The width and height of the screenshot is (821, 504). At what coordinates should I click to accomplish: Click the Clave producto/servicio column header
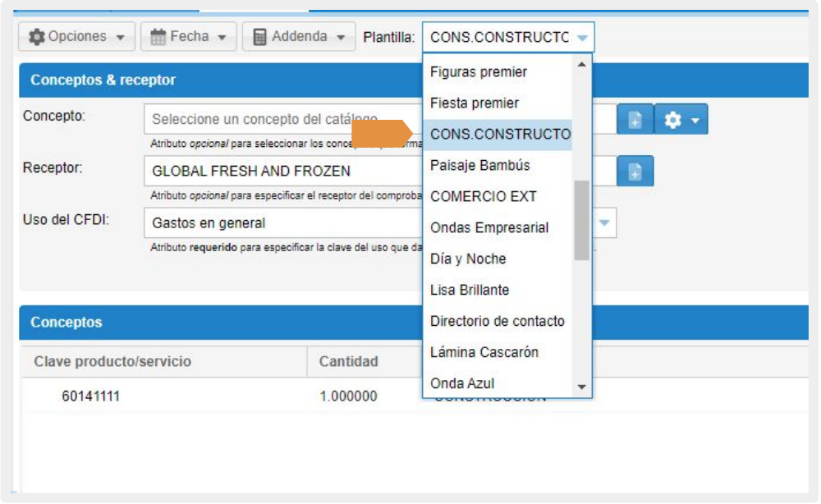[112, 361]
